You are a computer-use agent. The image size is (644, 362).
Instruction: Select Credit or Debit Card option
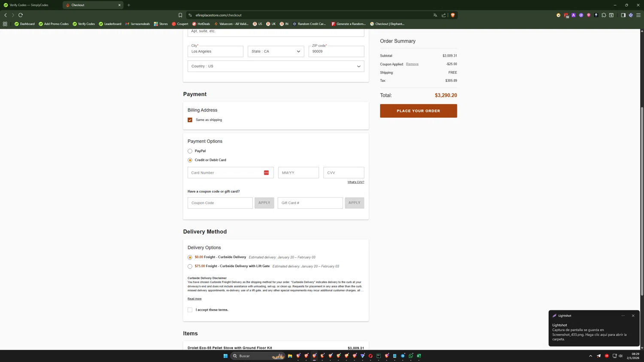coord(190,160)
